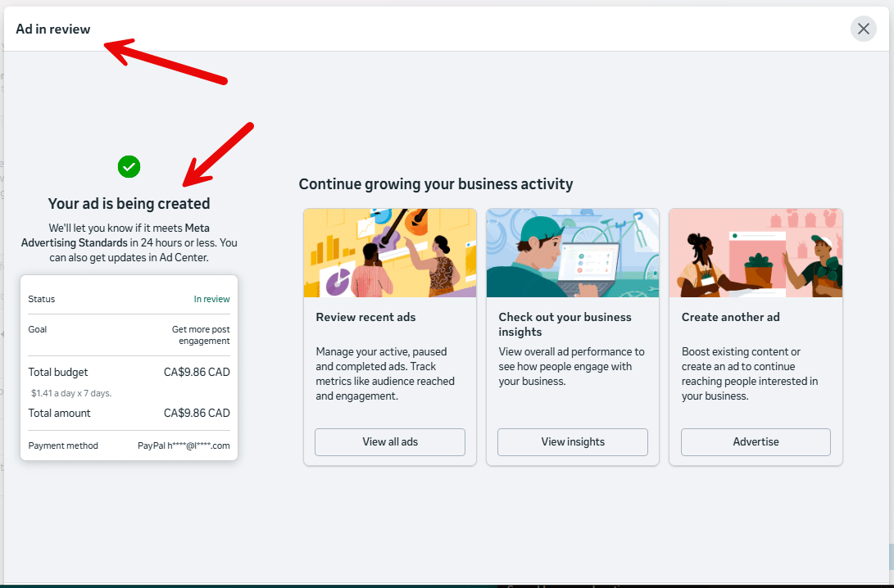Screen dimensions: 894x588
Task: Select the Review recent ads illustration
Action: click(x=390, y=253)
